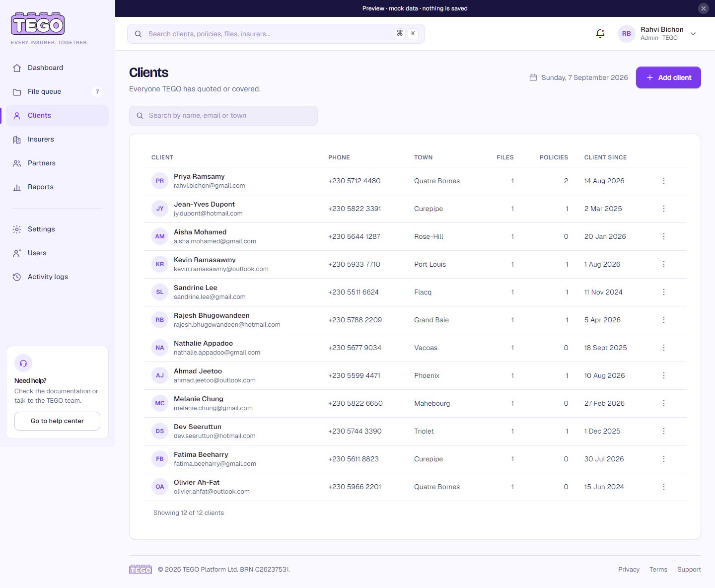Click the Client Since column header

click(x=605, y=157)
